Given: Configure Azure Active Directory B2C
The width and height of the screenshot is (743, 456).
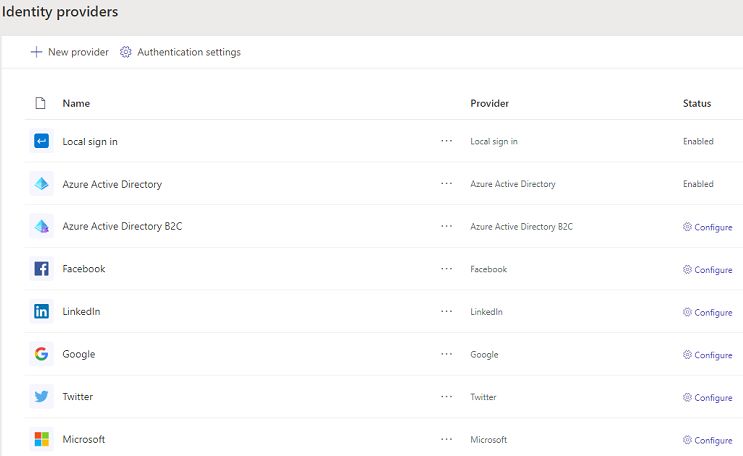Looking at the screenshot, I should 707,228.
